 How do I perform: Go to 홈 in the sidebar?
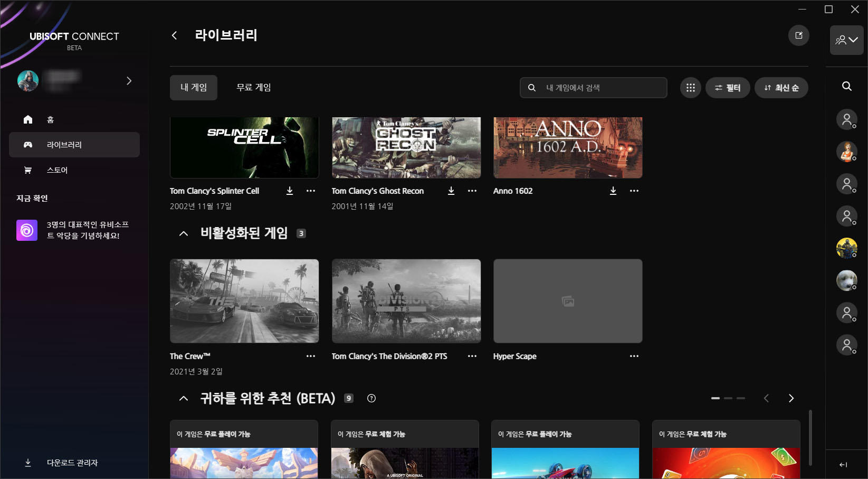[x=74, y=119]
